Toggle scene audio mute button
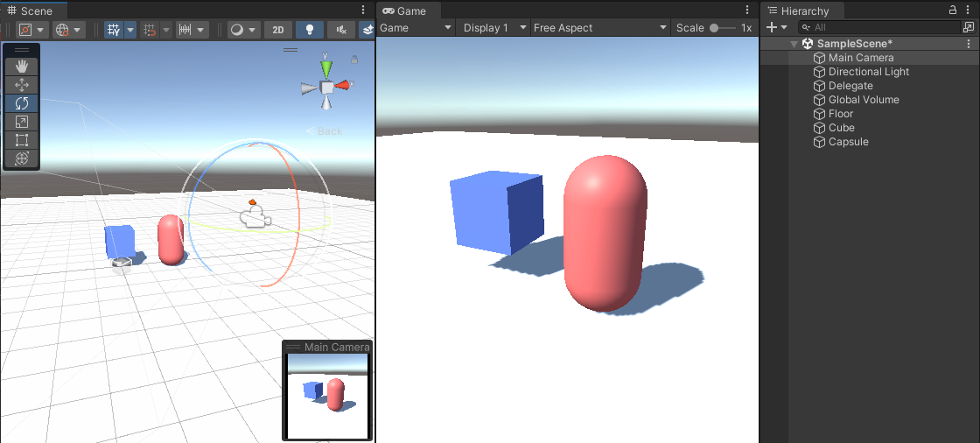980x443 pixels. (341, 30)
